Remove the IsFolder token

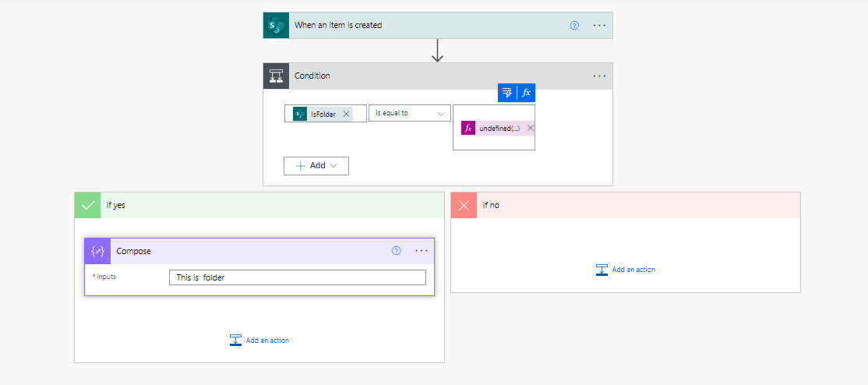click(x=347, y=114)
